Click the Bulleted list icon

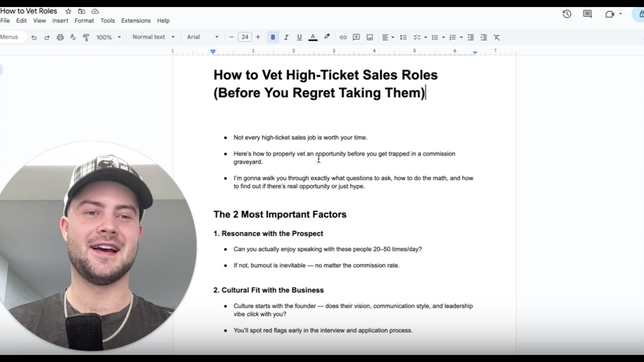click(435, 37)
